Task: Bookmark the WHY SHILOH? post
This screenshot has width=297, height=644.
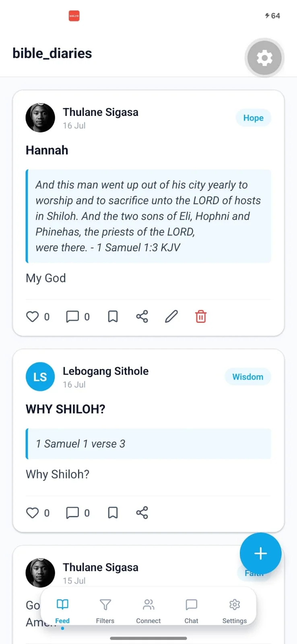Action: (113, 513)
